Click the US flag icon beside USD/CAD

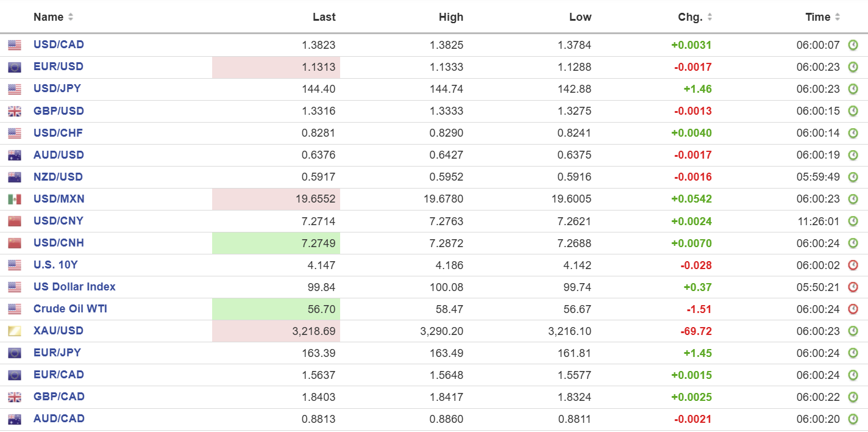[15, 45]
